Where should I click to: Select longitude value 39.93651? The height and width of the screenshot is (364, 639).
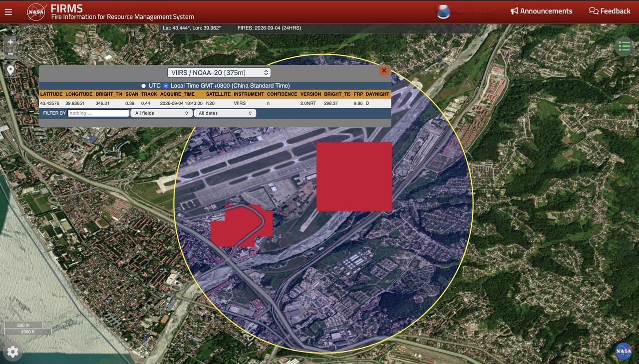click(75, 104)
